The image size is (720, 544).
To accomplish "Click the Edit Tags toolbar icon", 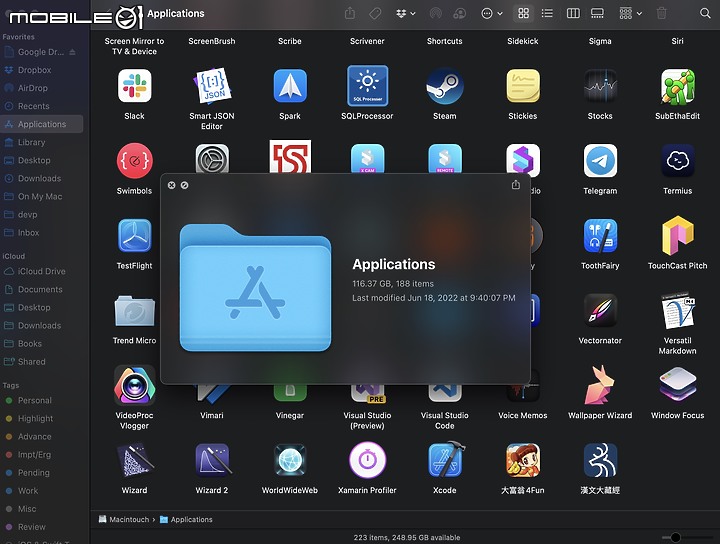I will (375, 13).
